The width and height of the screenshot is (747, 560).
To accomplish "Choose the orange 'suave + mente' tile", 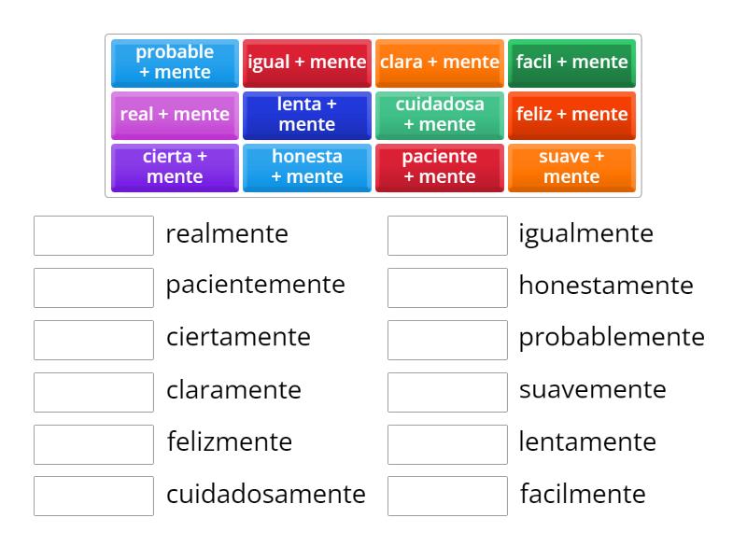I will point(571,167).
